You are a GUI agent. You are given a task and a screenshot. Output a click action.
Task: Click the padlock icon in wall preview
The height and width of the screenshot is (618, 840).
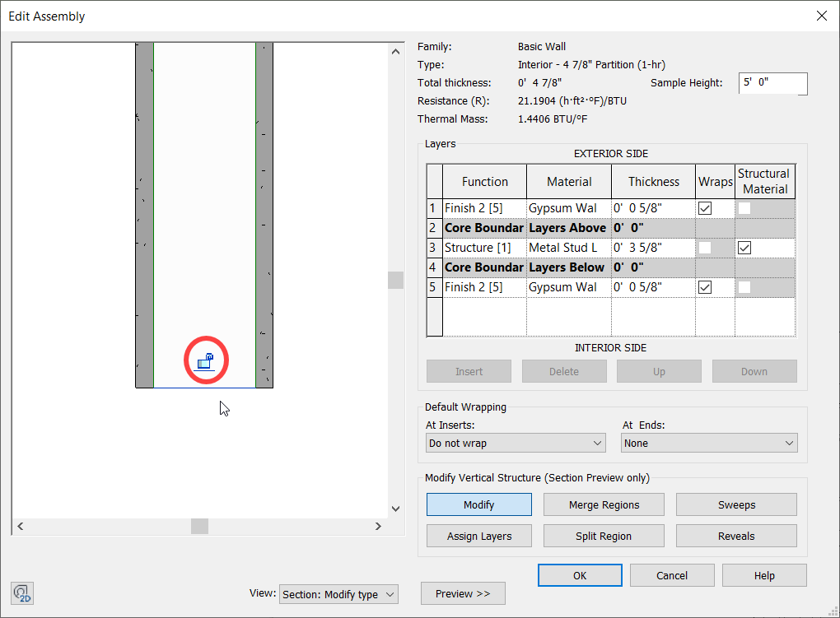tap(205, 361)
